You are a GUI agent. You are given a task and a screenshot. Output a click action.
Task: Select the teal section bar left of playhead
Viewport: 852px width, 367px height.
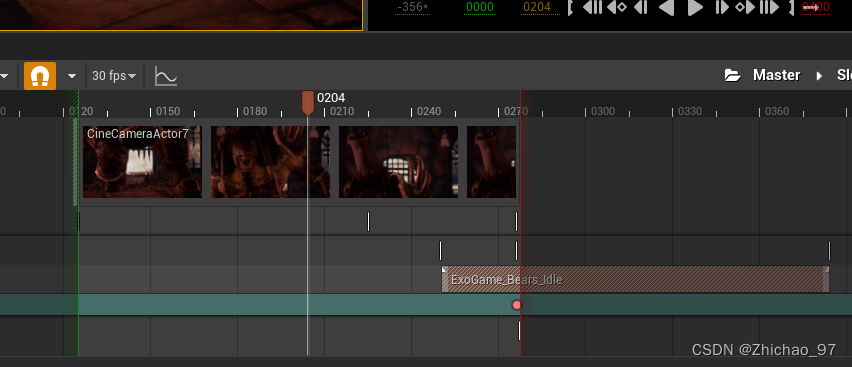pos(193,304)
